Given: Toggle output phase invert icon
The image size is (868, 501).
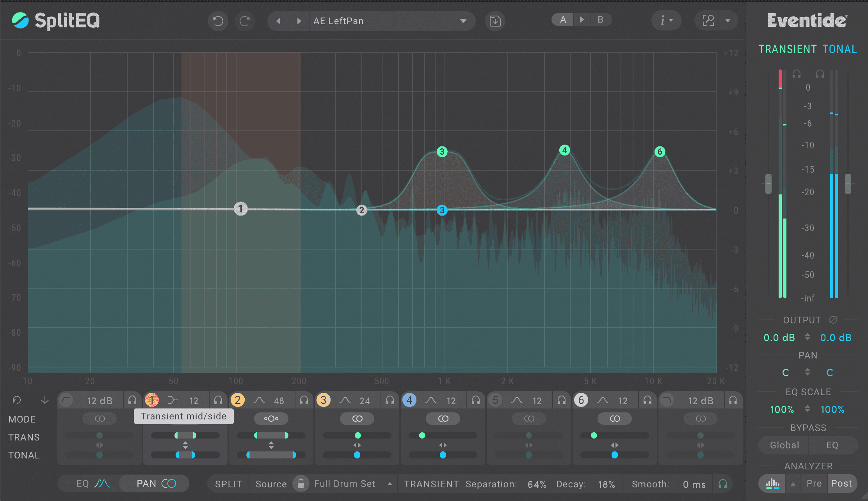Looking at the screenshot, I should pos(833,320).
